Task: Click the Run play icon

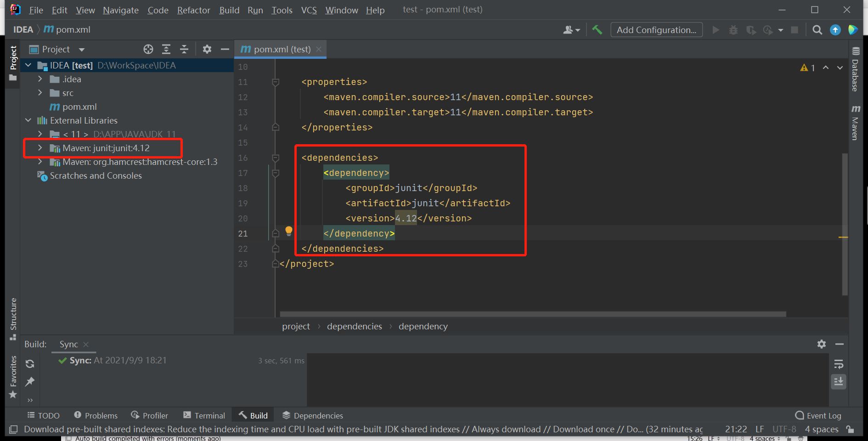Action: pos(716,30)
